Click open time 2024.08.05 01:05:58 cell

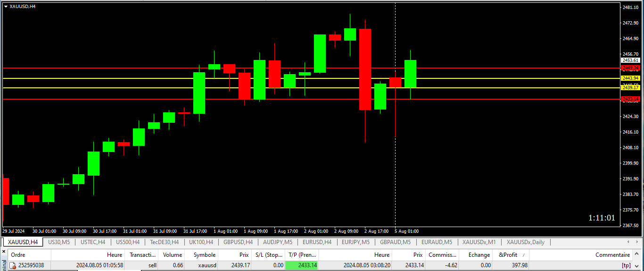(99, 265)
